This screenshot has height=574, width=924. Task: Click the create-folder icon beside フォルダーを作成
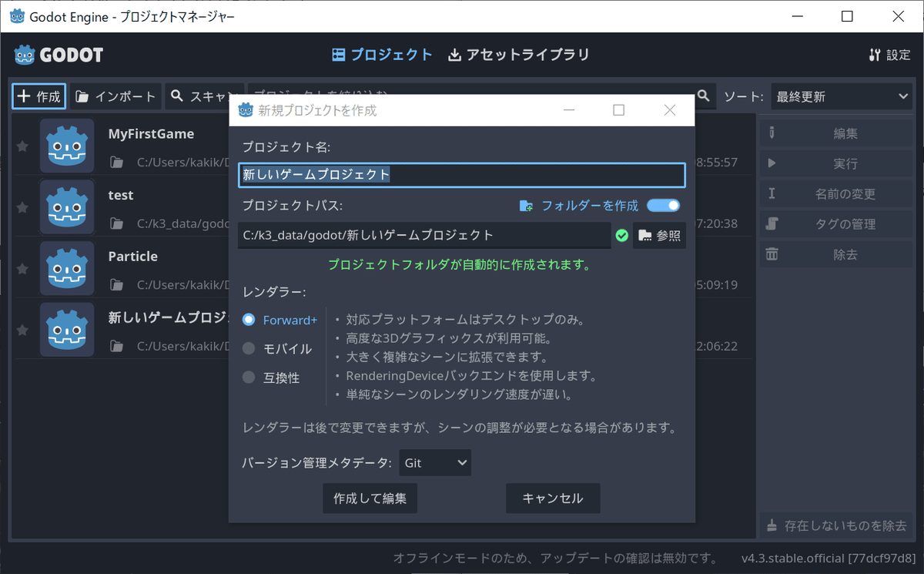(526, 206)
